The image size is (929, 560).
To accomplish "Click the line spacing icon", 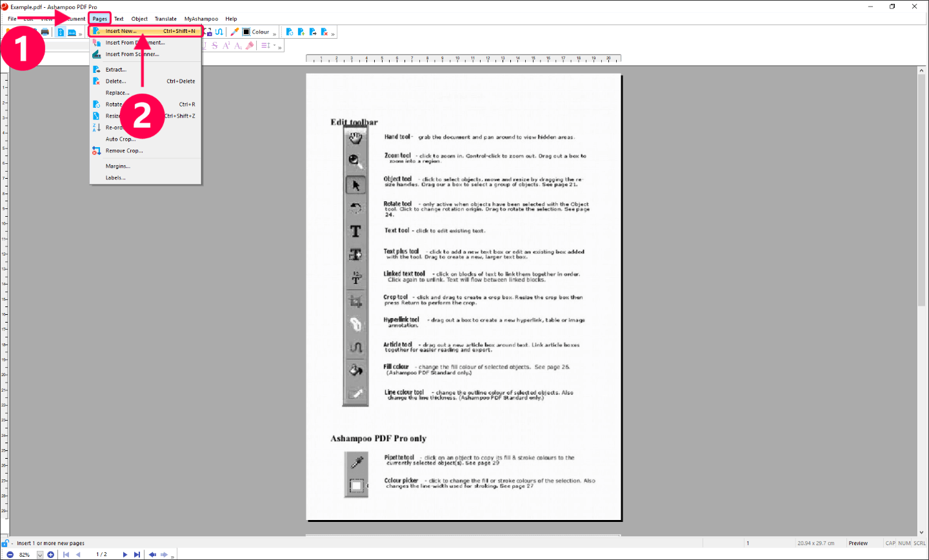I will click(266, 46).
